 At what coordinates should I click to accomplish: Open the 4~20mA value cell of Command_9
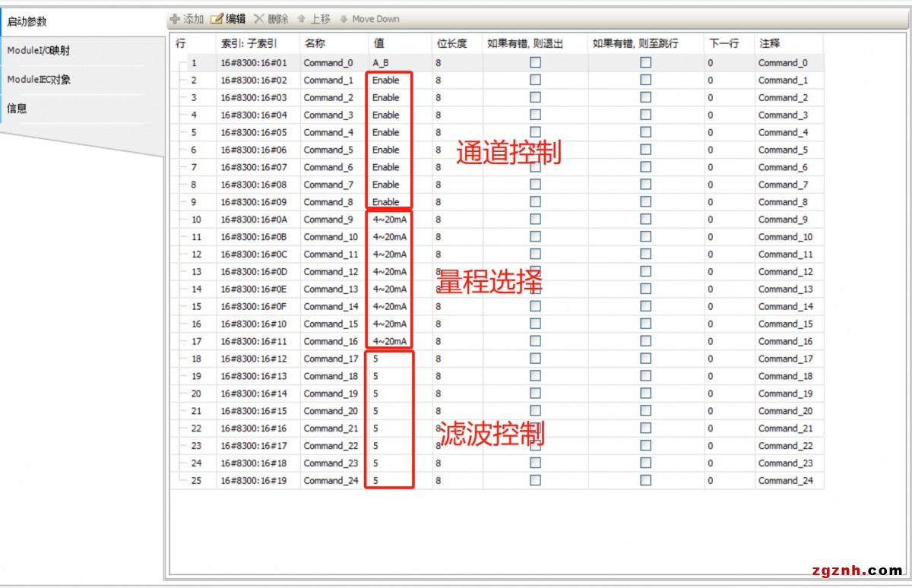[x=389, y=220]
